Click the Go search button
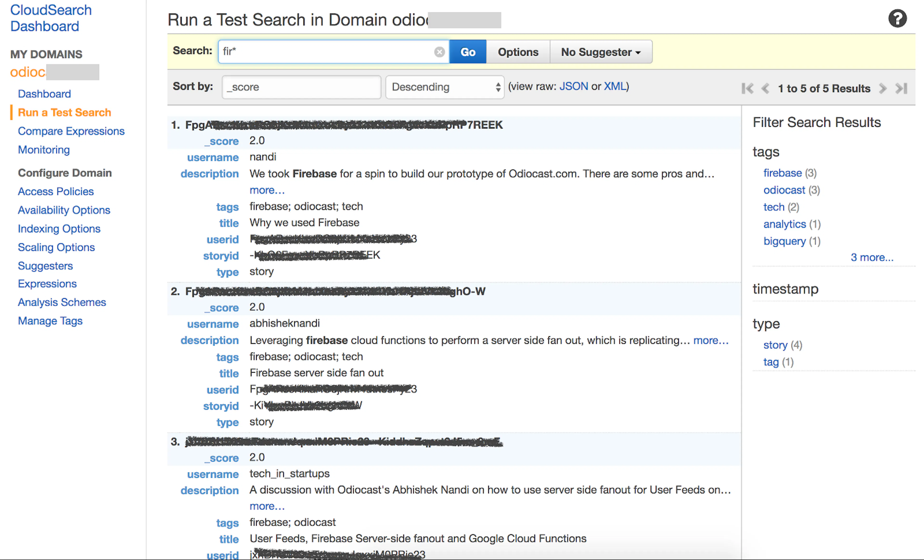The image size is (924, 560). pos(468,52)
